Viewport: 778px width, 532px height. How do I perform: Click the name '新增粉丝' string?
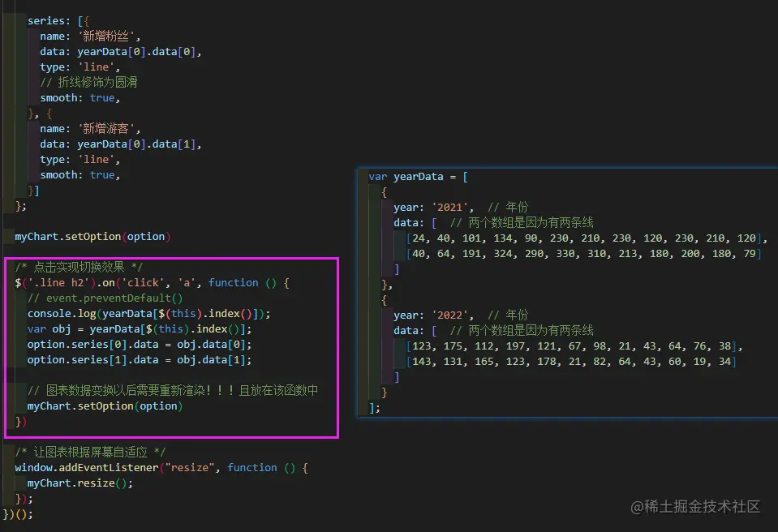(106, 36)
